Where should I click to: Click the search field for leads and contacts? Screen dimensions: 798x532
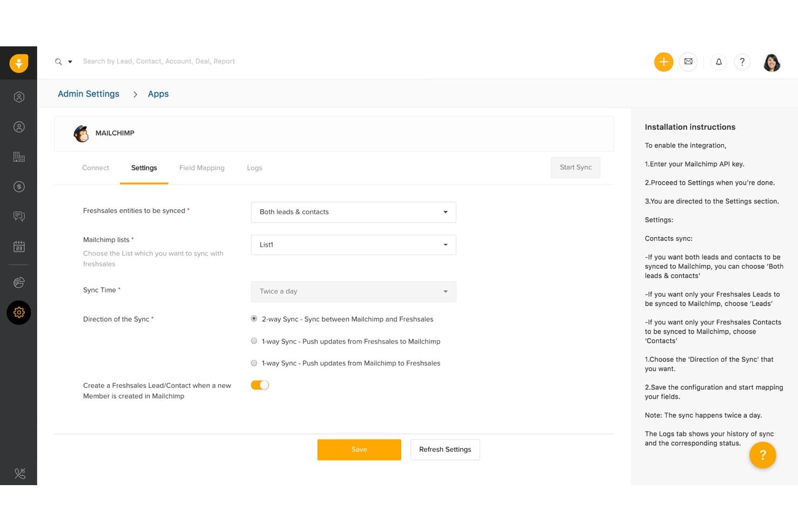point(159,61)
